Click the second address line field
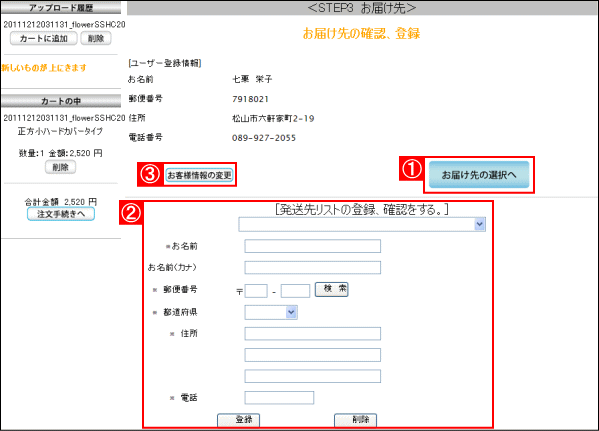Viewport: 599px width, 431px height. click(312, 355)
